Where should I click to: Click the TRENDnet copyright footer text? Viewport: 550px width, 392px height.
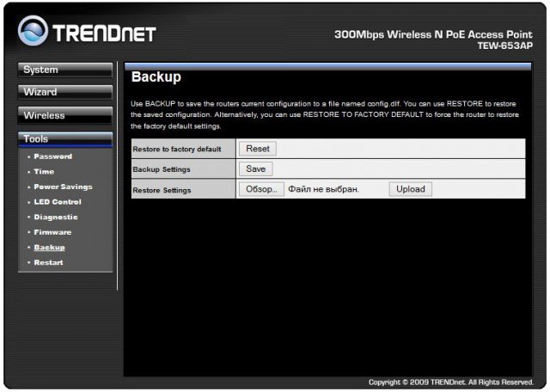pyautogui.click(x=451, y=382)
